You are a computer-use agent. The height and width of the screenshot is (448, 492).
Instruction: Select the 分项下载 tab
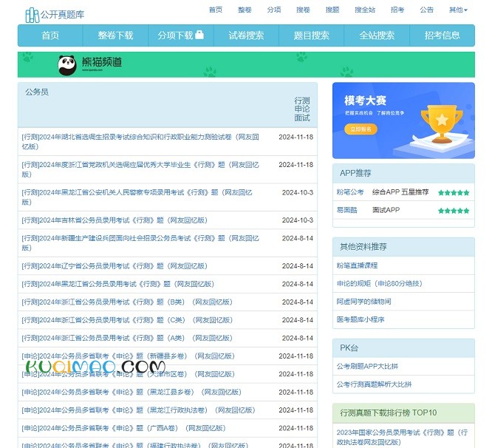tap(181, 35)
